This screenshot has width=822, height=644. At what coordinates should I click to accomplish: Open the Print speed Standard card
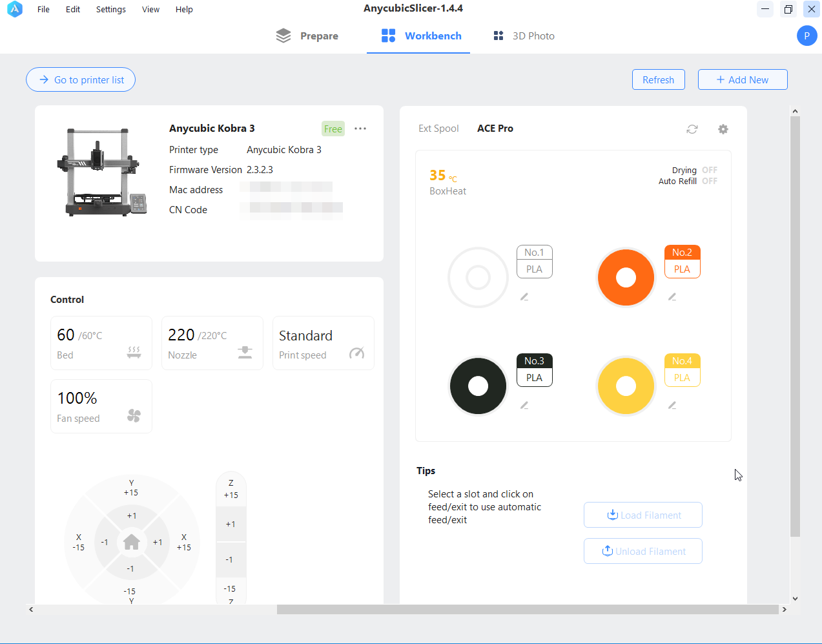pyautogui.click(x=324, y=343)
